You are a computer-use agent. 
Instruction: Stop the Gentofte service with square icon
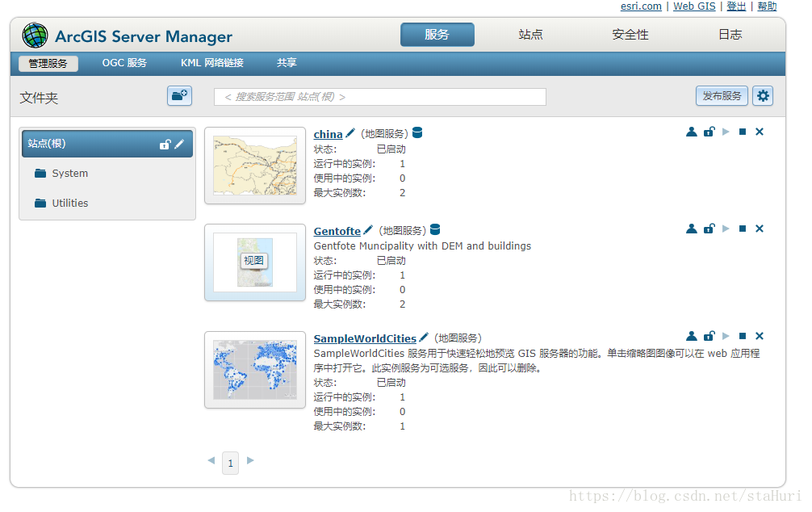tap(743, 229)
